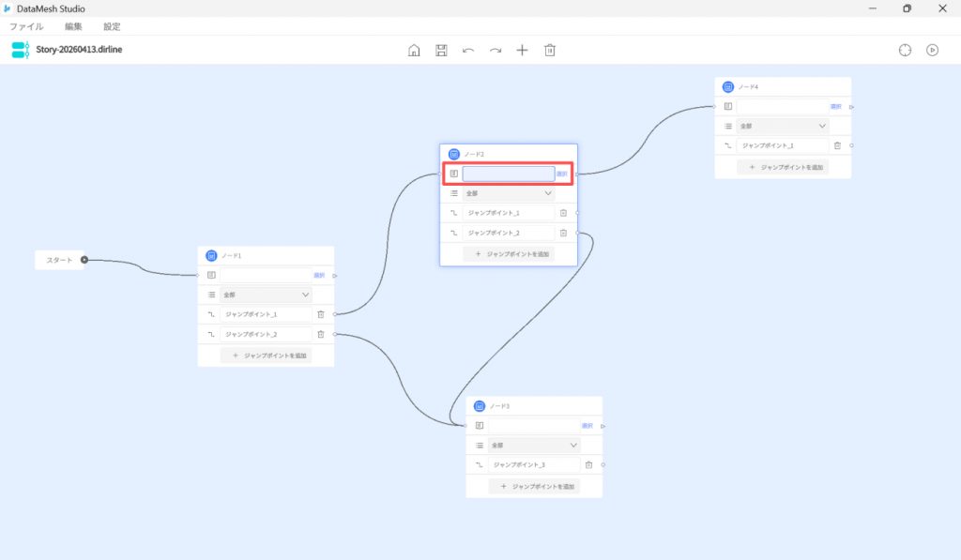Screen dimensions: 961x560
Task: Save the story with the floppy disk icon
Action: (x=441, y=50)
